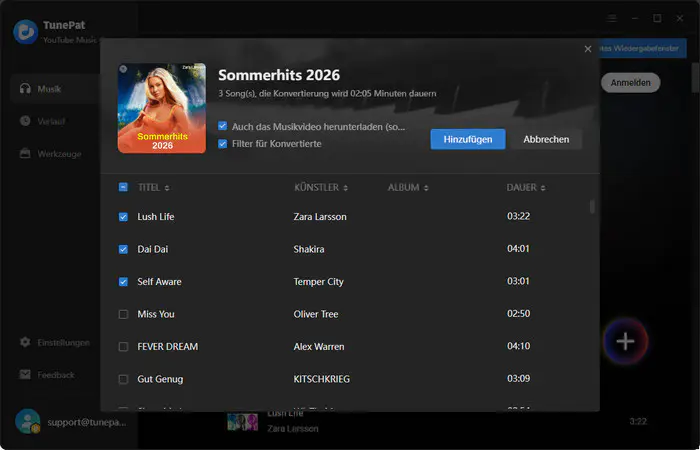Select the FEVER DREAM title text

167,346
